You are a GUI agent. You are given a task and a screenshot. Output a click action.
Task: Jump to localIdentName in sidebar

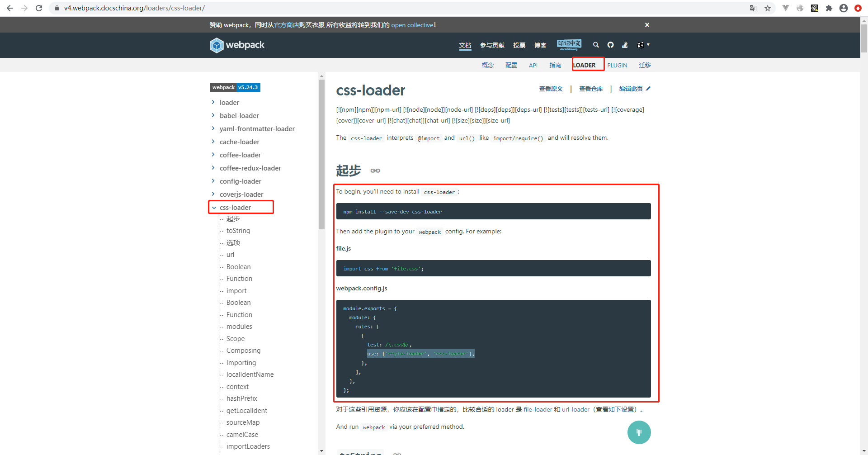(x=250, y=374)
